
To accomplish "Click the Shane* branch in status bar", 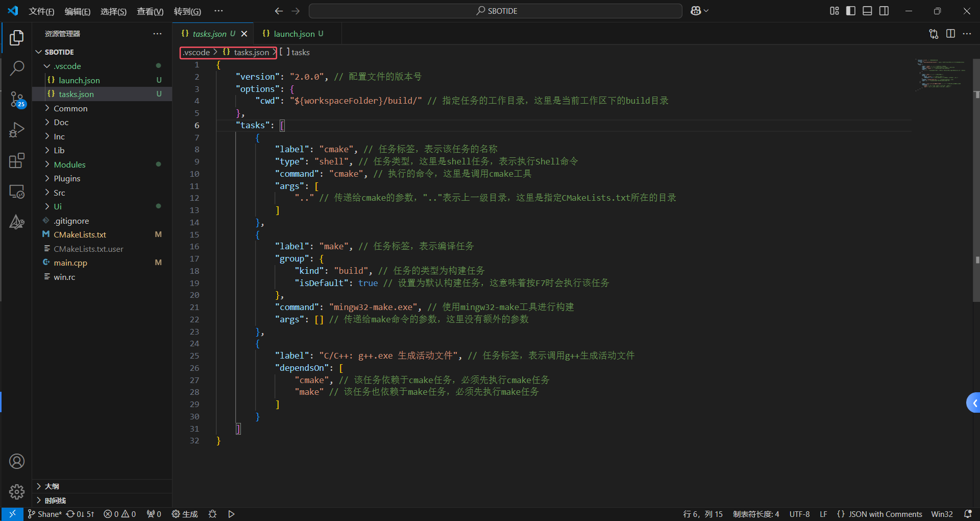I will pos(44,514).
